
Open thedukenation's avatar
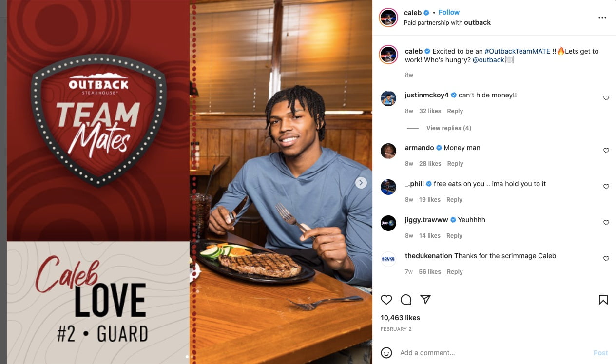click(388, 259)
